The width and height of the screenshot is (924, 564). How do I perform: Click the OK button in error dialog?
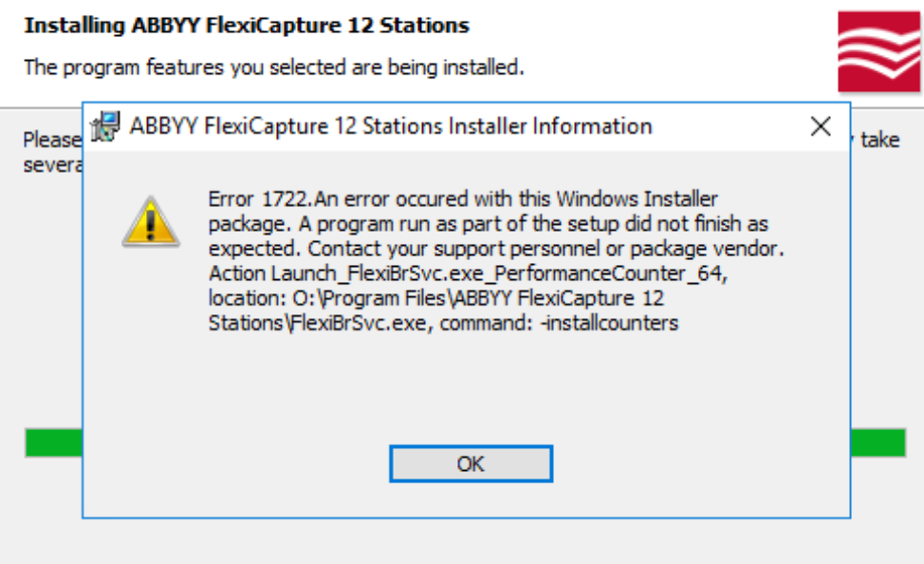pyautogui.click(x=471, y=463)
